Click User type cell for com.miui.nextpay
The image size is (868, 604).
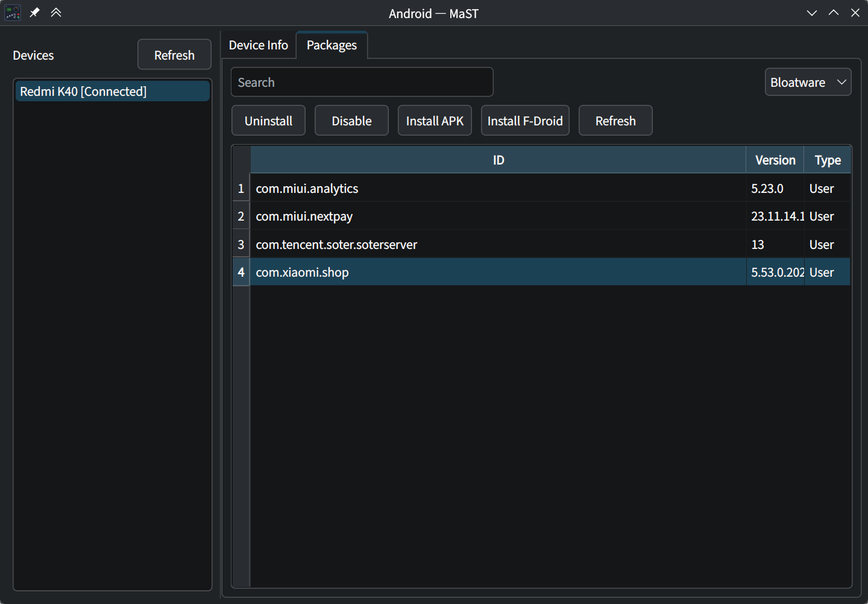(x=828, y=216)
